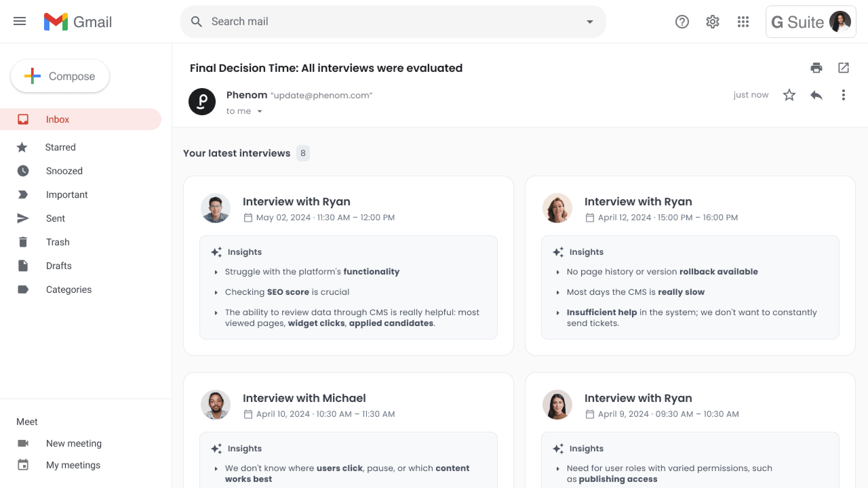Open the Drafts folder
868x488 pixels.
59,266
